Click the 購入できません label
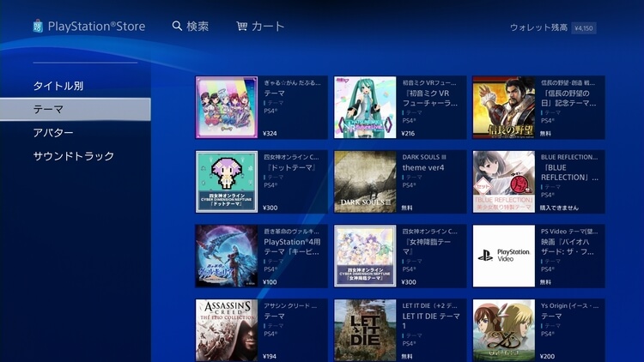This screenshot has height=362, width=644. [559, 208]
